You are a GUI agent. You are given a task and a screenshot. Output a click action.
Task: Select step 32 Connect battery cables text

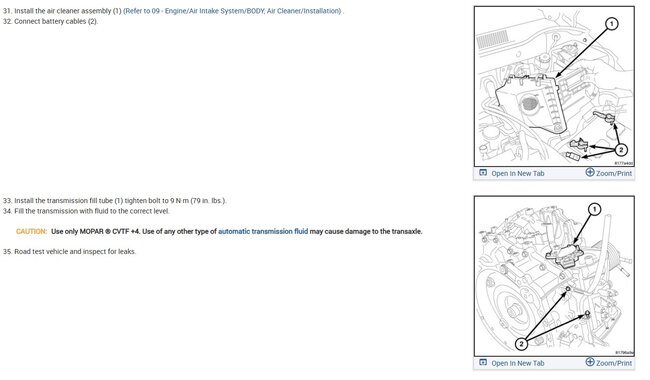[51, 22]
